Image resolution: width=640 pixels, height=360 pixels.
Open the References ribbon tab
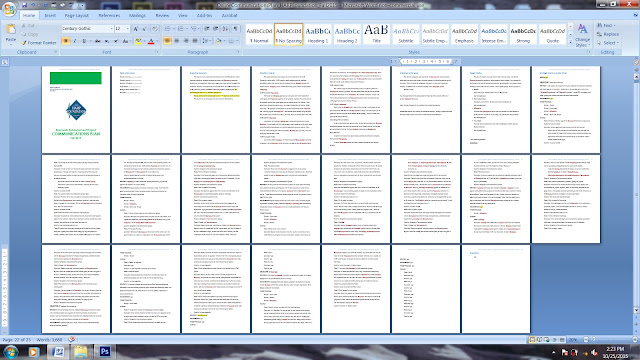(109, 16)
